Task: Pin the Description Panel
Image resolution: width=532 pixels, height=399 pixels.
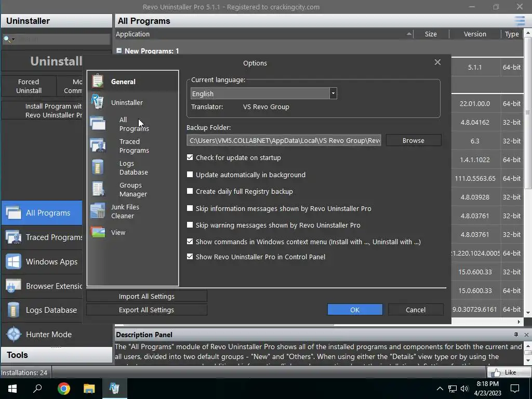Action: click(516, 335)
